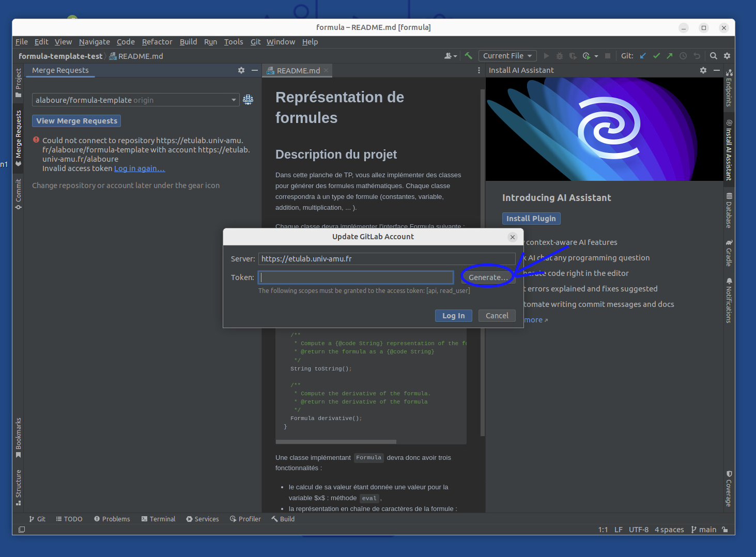Click the Git Update Project blue arrow
Viewport: 756px width, 557px height.
pos(643,56)
